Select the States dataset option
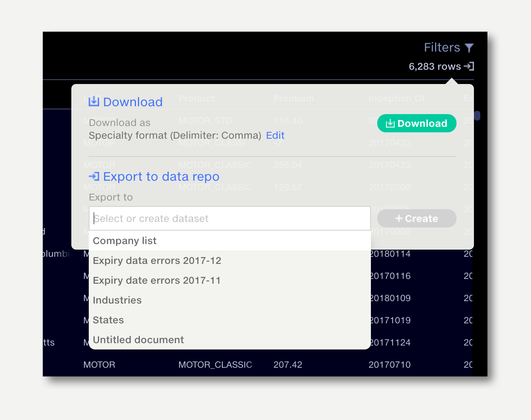Image resolution: width=531 pixels, height=420 pixels. 230,320
